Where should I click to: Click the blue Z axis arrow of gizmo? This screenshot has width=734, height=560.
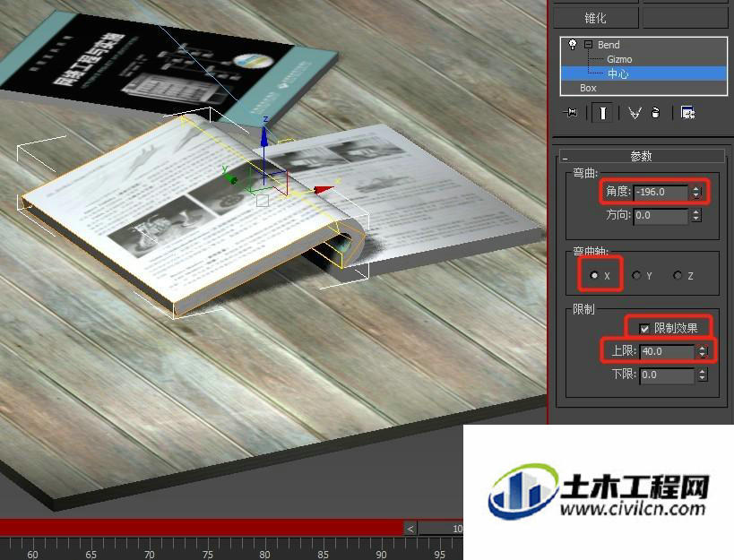click(264, 136)
